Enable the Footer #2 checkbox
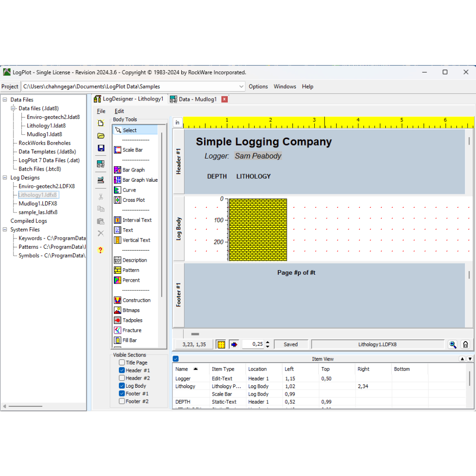 point(122,401)
